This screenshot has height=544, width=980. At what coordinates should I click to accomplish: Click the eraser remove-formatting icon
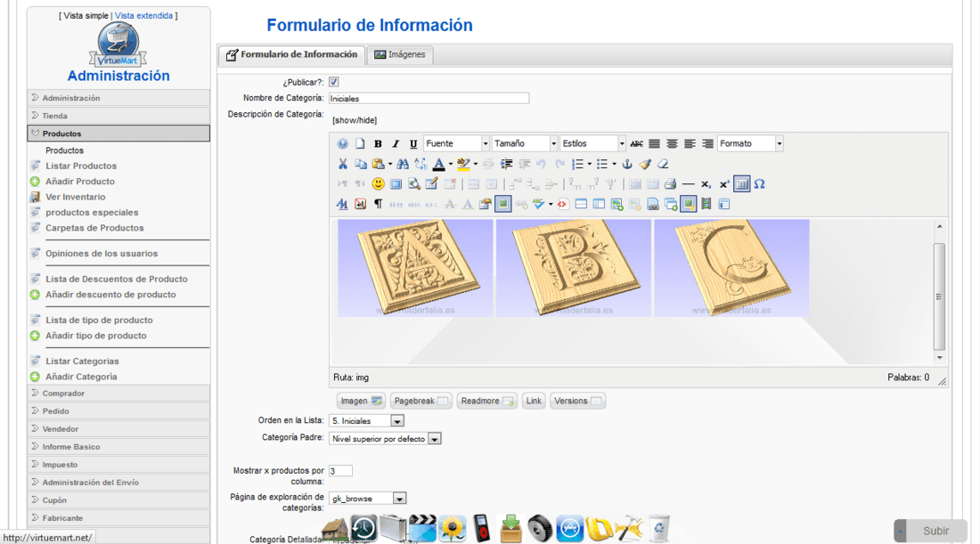[663, 164]
